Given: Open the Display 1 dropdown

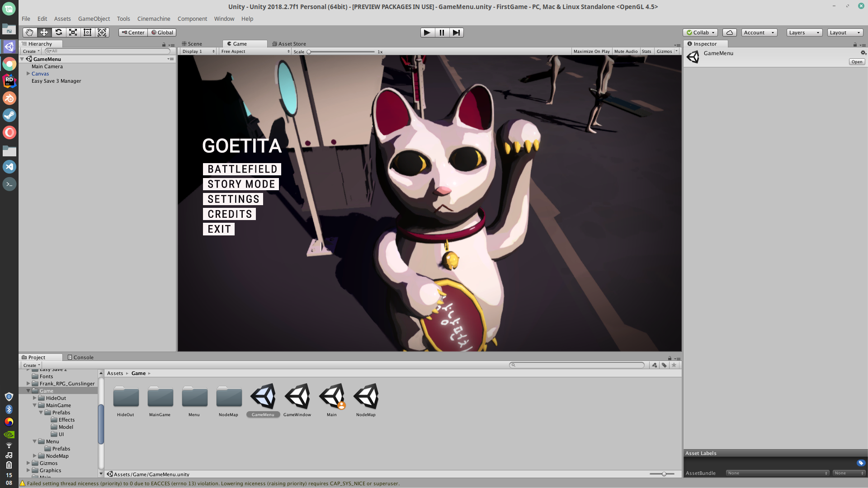Looking at the screenshot, I should click(198, 52).
